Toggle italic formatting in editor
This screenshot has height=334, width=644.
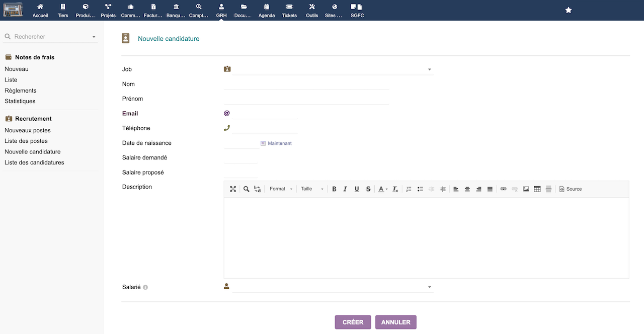(345, 189)
